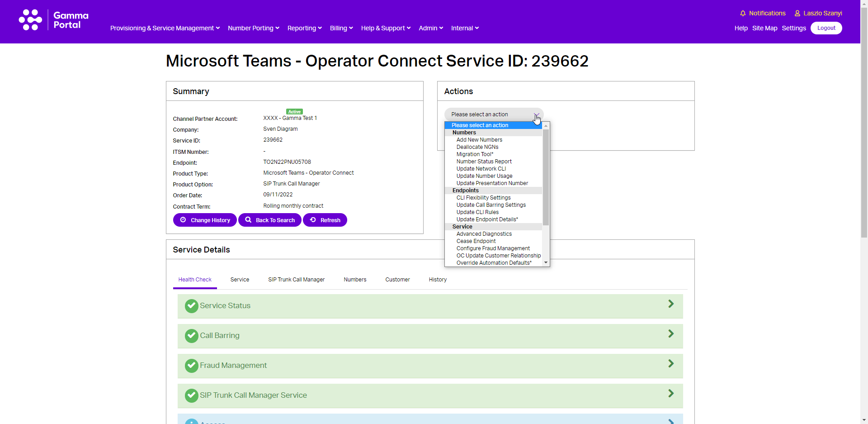Viewport: 868px width, 424px height.
Task: Switch to the Customer tab
Action: coord(397,280)
